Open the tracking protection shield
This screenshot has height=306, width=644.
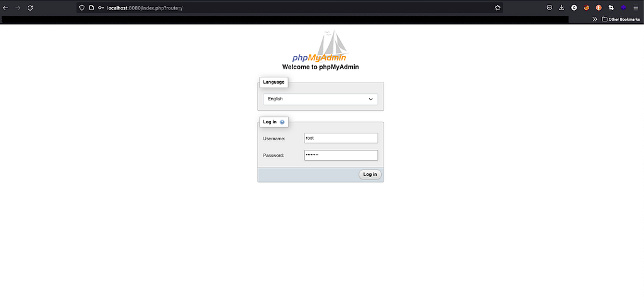point(82,8)
